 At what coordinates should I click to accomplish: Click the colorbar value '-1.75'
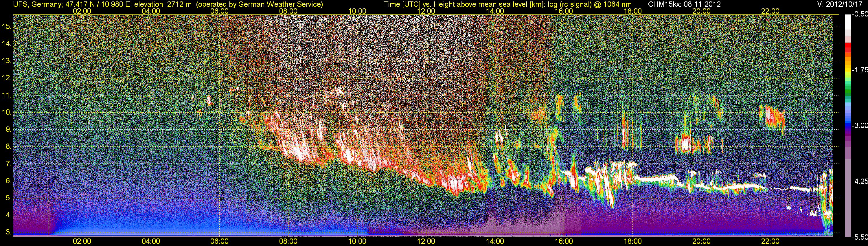pos(860,70)
